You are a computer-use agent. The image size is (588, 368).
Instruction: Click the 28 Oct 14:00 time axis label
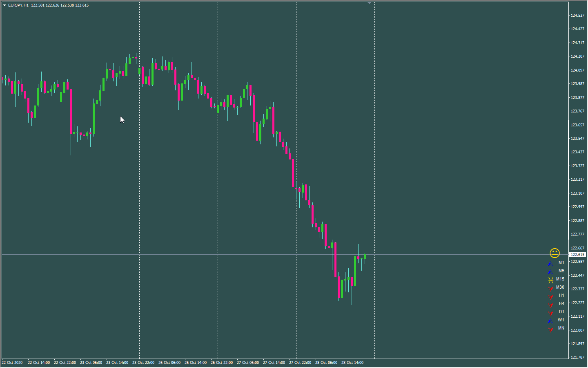point(352,363)
